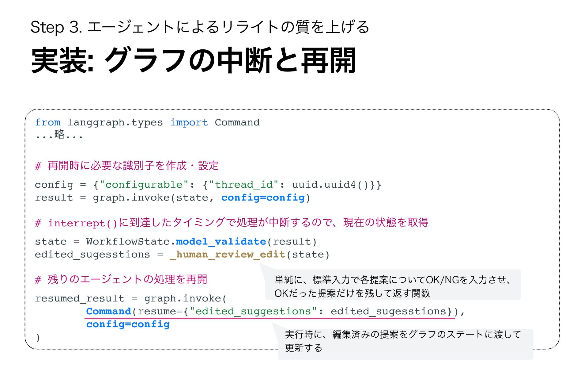Image resolution: width=588 pixels, height=368 pixels.
Task: Click the _human_review_edit function name
Action: tap(228, 255)
